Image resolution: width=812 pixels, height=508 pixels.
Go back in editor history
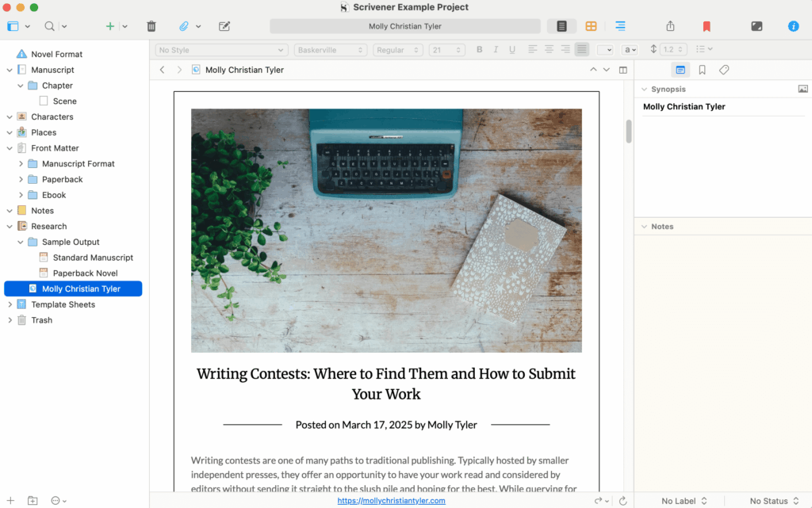[162, 70]
